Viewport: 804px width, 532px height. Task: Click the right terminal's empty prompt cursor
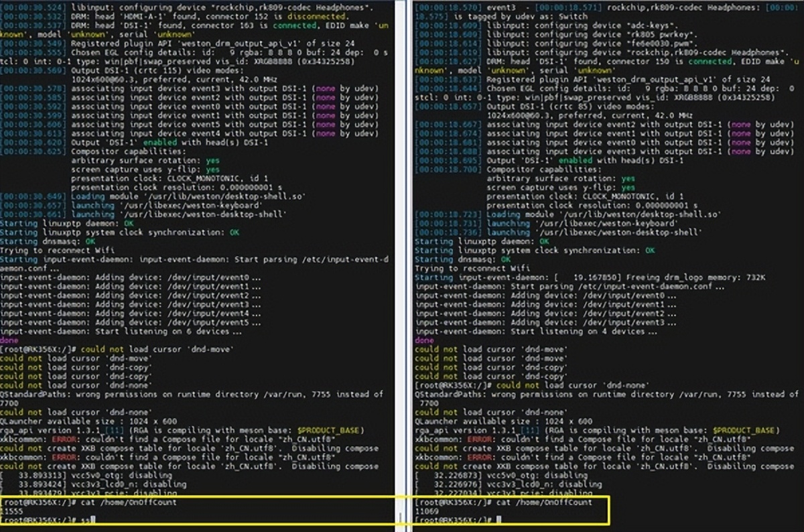(x=498, y=521)
